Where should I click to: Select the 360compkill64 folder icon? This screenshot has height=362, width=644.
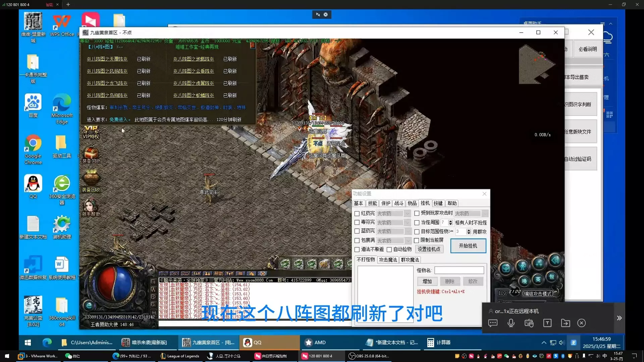[x=62, y=312]
